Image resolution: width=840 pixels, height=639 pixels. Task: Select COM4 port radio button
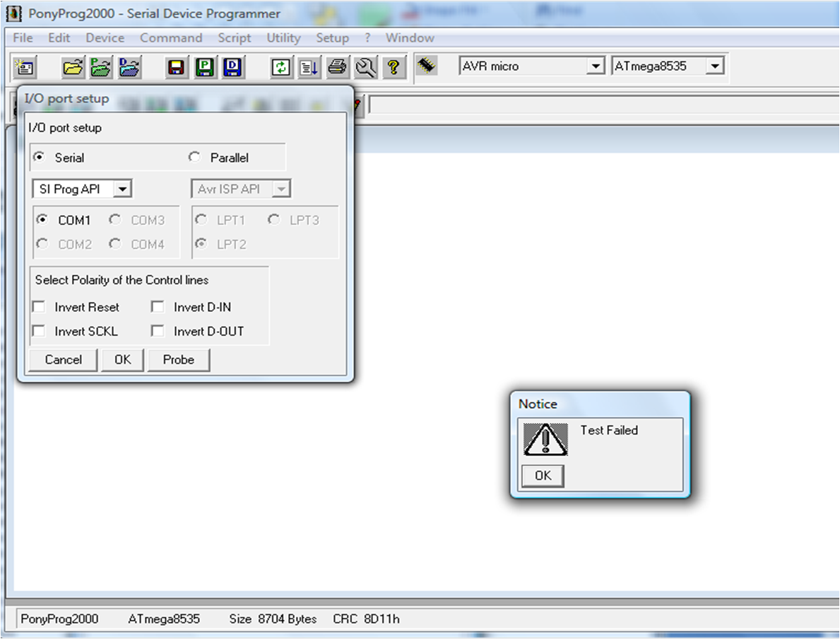coord(114,244)
